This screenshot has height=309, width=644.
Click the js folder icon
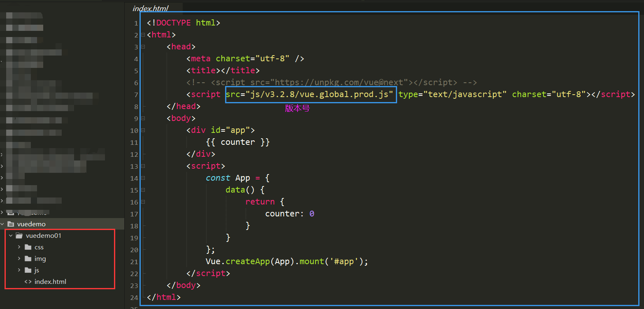28,270
